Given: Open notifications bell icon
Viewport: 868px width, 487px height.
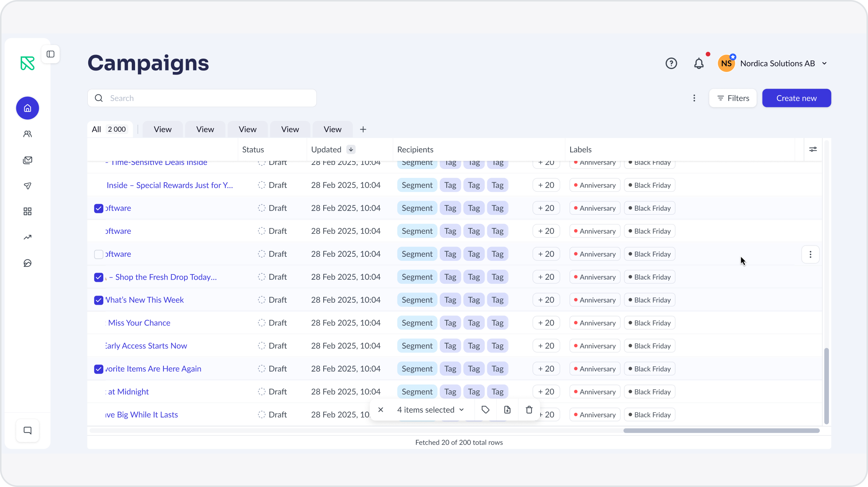Looking at the screenshot, I should (x=699, y=63).
